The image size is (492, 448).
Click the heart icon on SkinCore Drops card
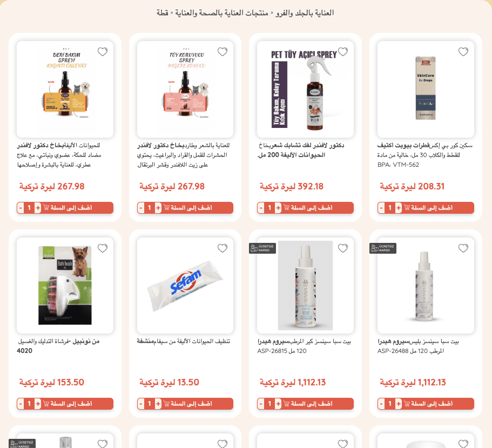point(463,51)
